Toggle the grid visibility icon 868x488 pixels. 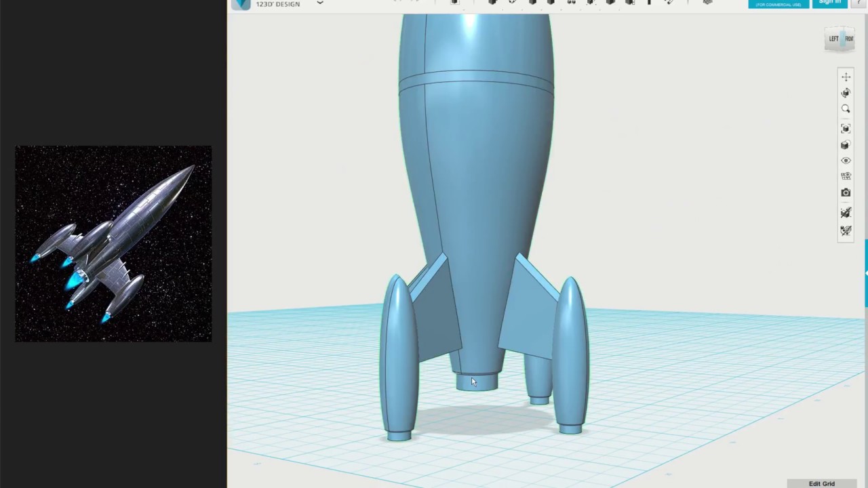point(846,176)
